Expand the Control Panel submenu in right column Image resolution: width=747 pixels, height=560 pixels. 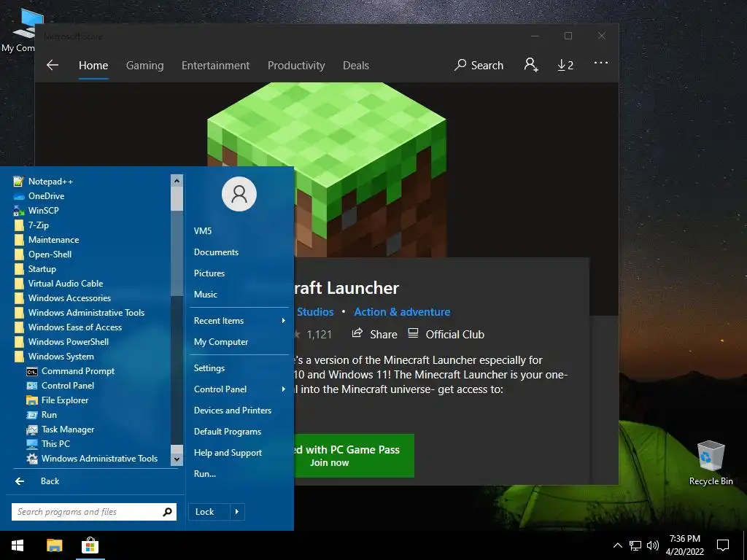pos(239,389)
